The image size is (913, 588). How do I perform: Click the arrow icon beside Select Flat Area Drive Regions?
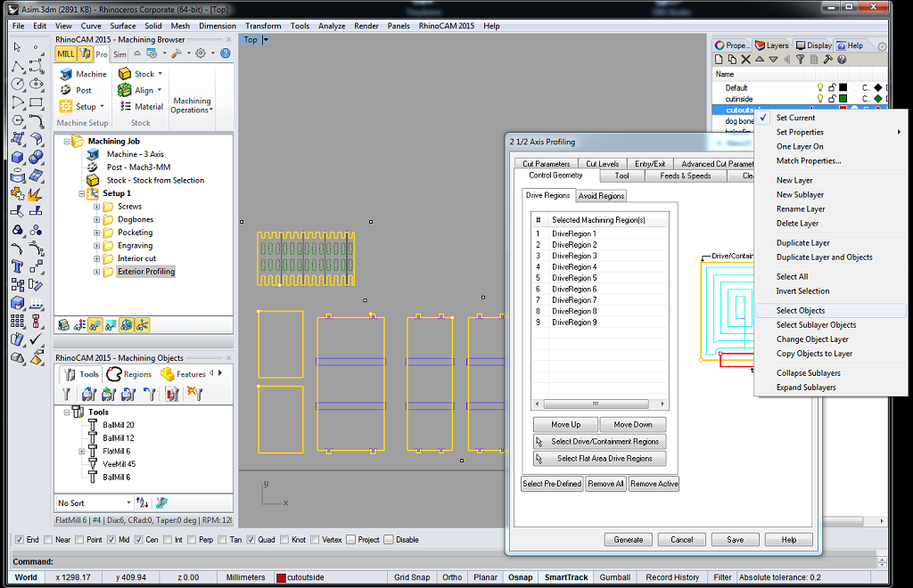(539, 458)
